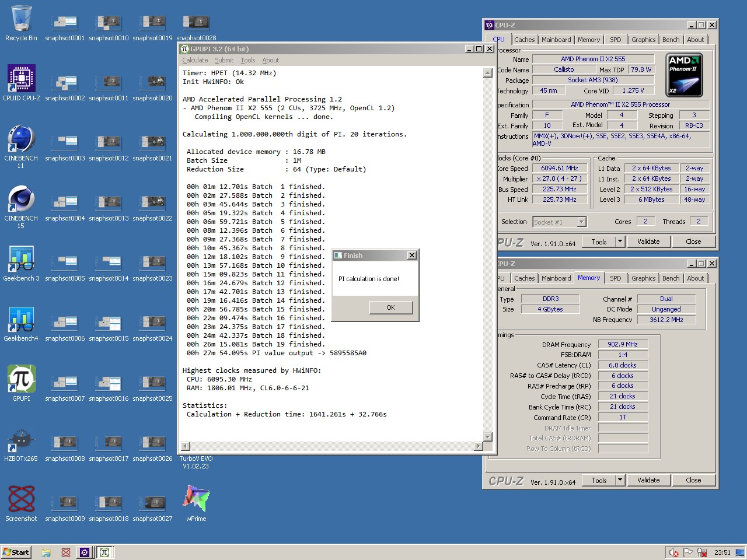Launch wPrime desktop shortcut
This screenshot has height=560, width=747.
(196, 504)
